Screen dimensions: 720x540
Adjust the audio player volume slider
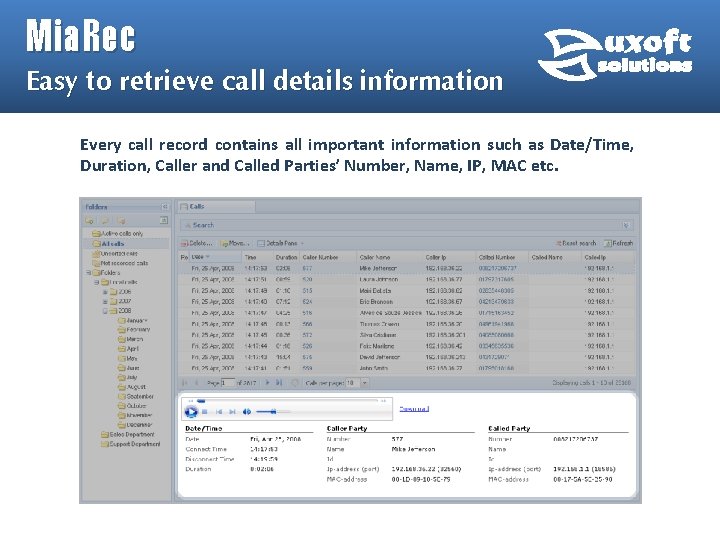[273, 412]
